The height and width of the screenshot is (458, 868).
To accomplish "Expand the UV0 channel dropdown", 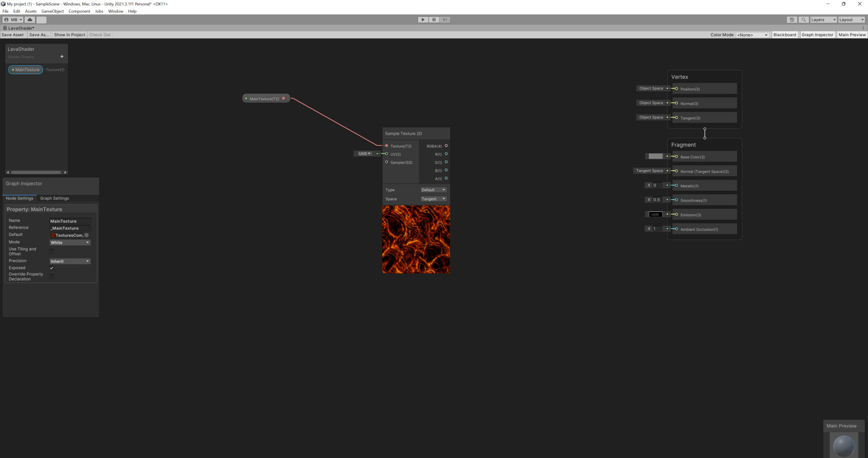I will coord(363,153).
